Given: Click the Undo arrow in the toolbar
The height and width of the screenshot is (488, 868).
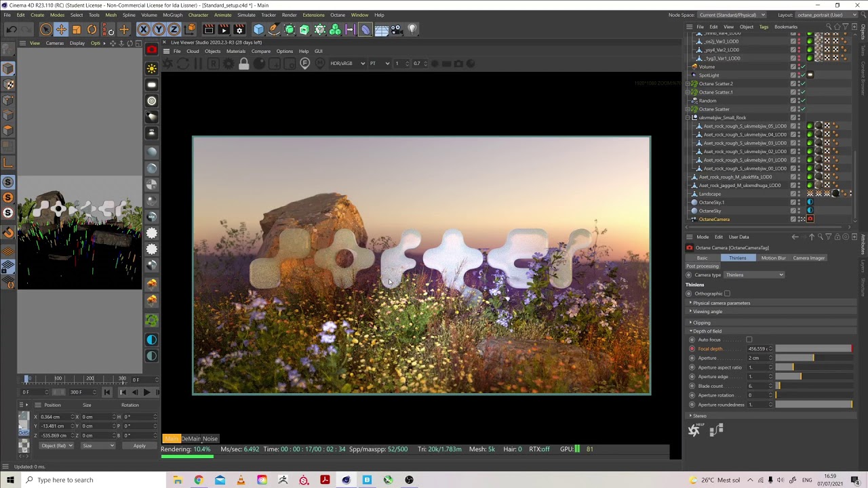Looking at the screenshot, I should (x=12, y=29).
